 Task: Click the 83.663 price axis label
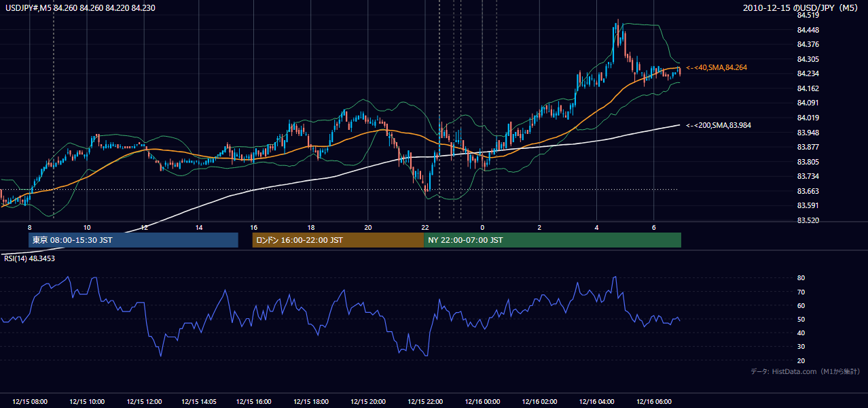[808, 191]
